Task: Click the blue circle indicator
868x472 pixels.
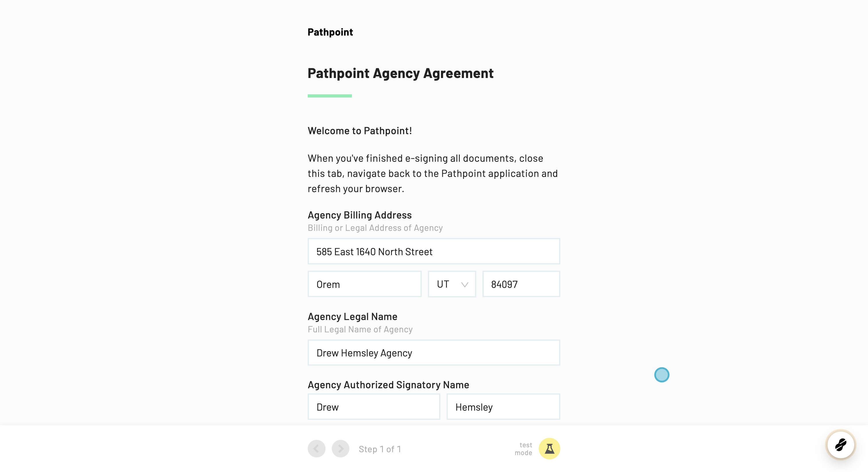Action: click(x=661, y=375)
